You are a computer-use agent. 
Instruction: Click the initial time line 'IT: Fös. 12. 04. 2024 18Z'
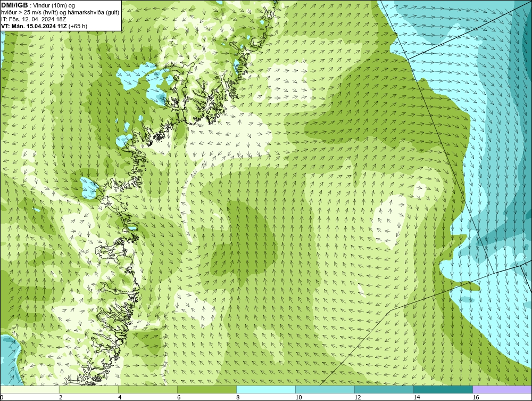34,19
